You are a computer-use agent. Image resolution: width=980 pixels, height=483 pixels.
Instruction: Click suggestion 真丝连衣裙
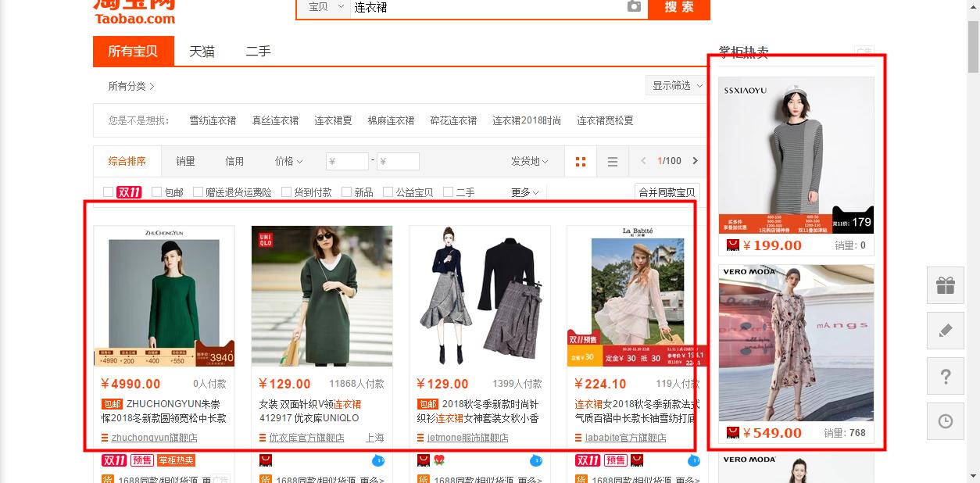coord(275,120)
